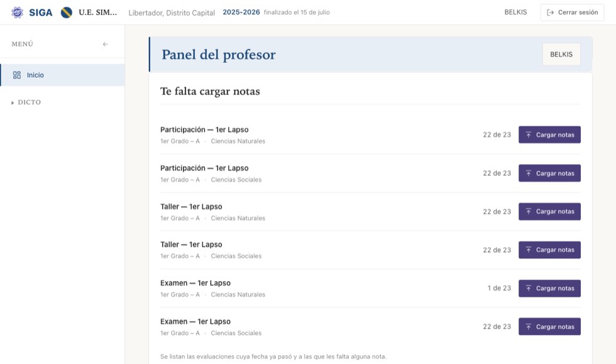Select the 2025-2026 school year label
Viewport: 616px width, 364px height.
click(241, 12)
